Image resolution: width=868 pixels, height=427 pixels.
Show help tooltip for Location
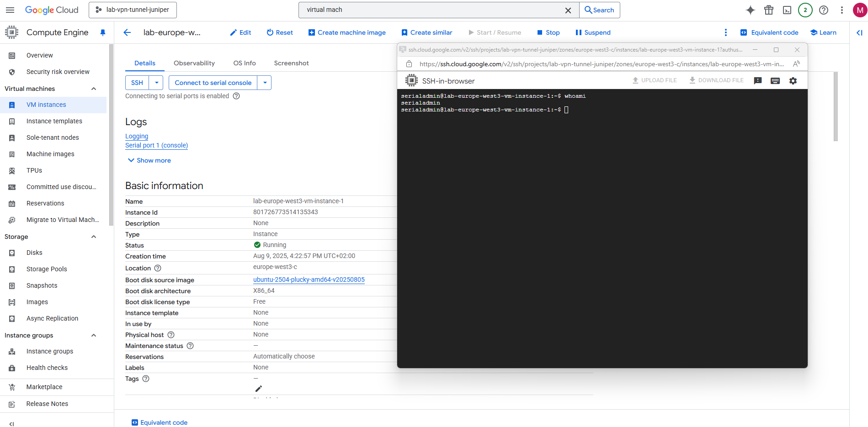(158, 268)
